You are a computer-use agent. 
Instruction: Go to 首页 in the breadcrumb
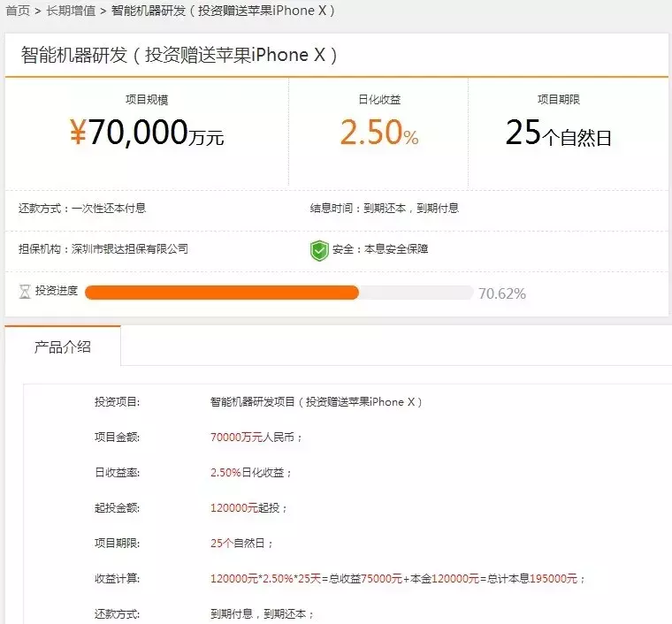pos(18,11)
